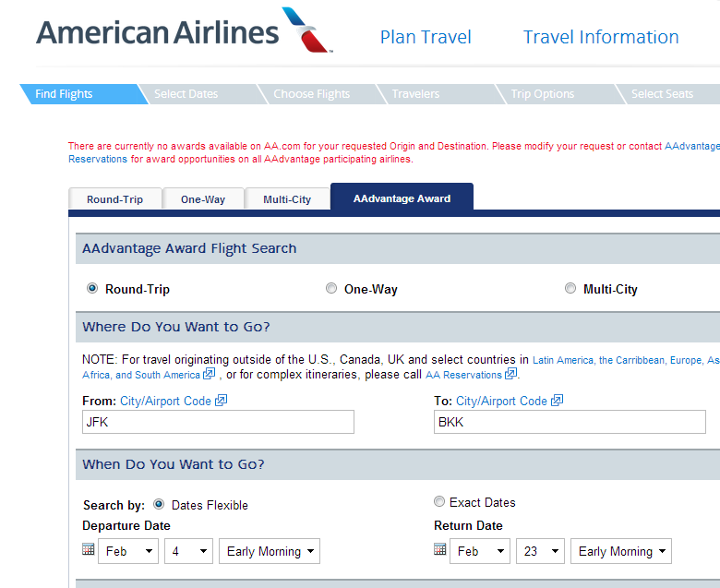Expand the departure month dropdown showing Feb
720x588 pixels.
click(128, 551)
